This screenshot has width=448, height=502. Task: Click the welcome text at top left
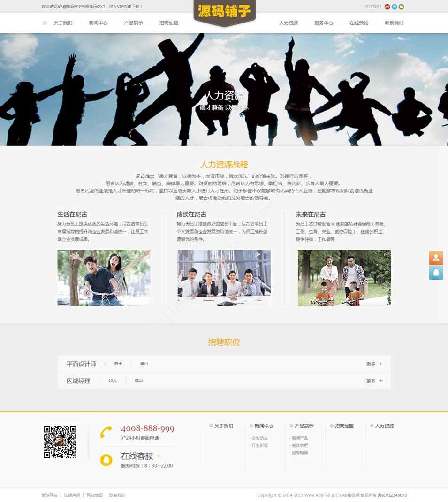(x=92, y=7)
